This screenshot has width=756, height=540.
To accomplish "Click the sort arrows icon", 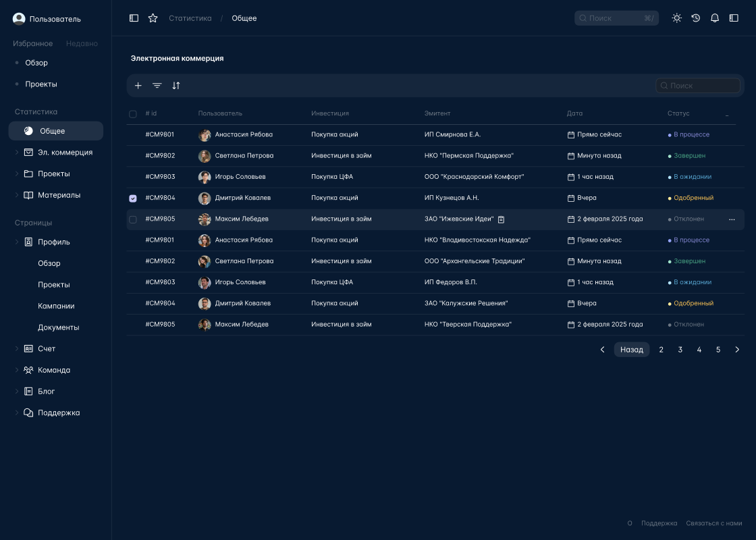I will tap(175, 86).
